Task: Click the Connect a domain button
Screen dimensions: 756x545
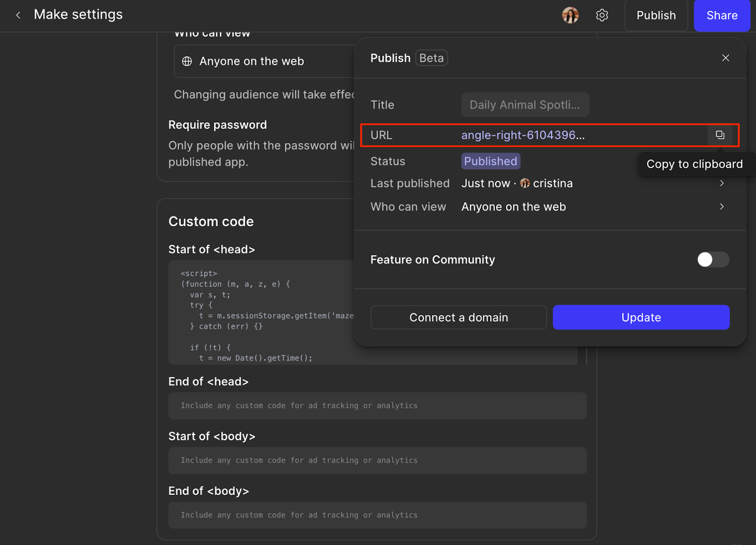Action: [458, 317]
